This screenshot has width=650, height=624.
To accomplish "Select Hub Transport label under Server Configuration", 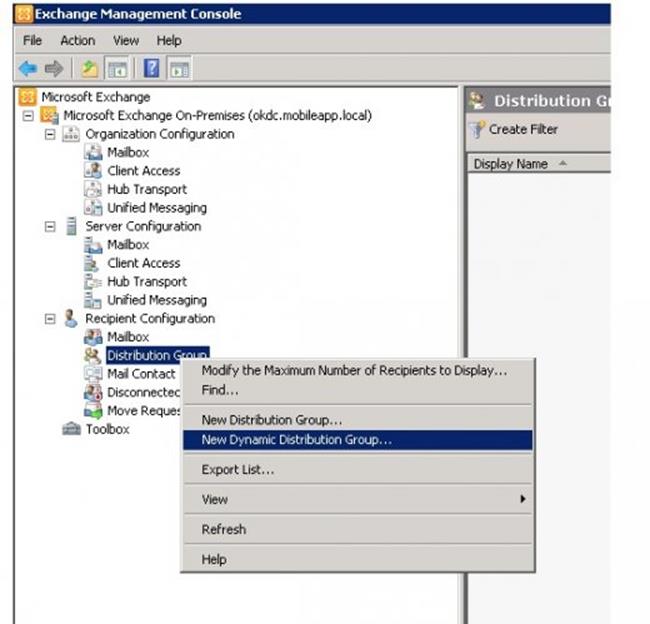I will [x=147, y=282].
